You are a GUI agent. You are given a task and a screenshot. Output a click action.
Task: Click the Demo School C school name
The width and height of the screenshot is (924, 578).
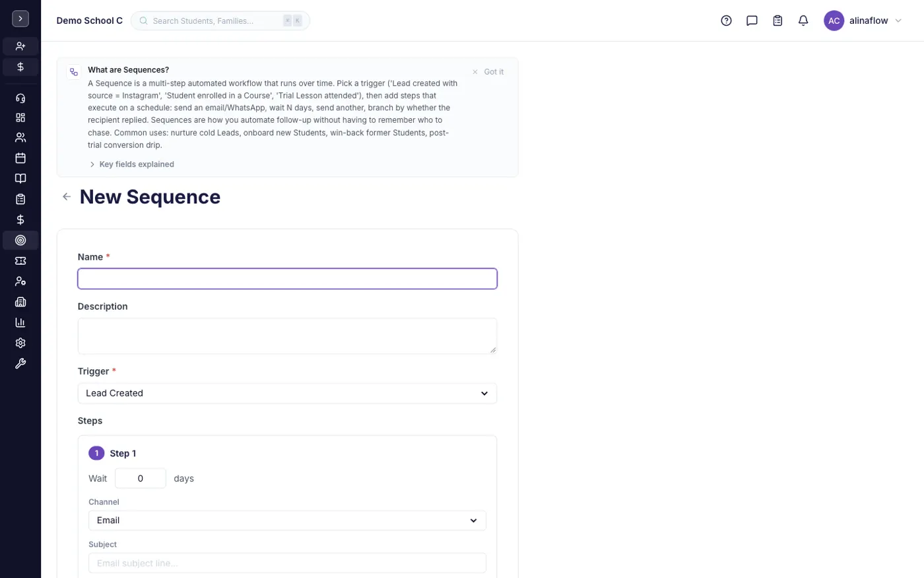point(90,20)
